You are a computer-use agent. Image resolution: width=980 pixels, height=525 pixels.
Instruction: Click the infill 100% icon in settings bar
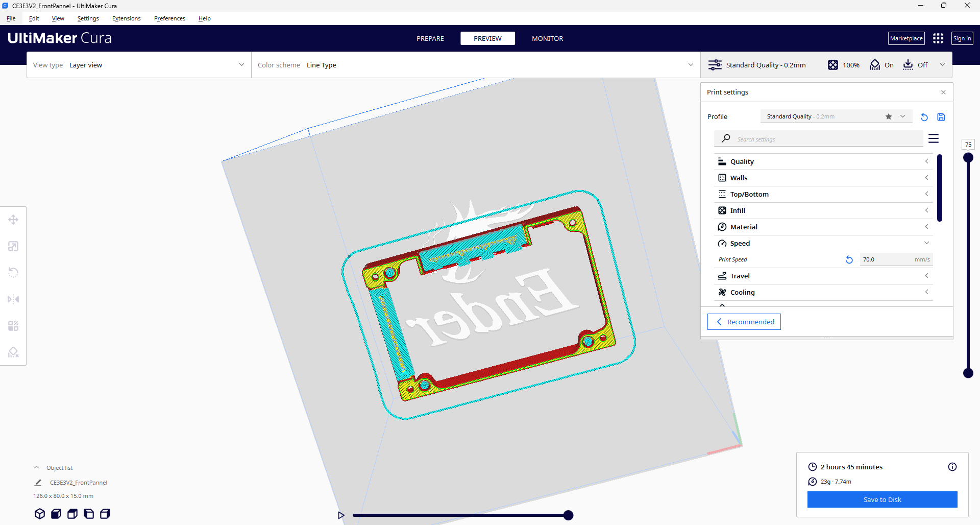833,65
